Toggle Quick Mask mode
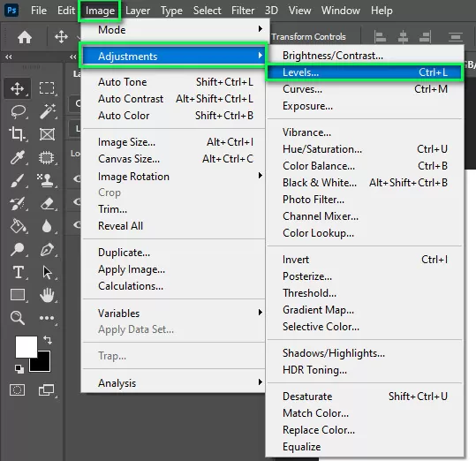Screen dimensions: 476x461 18,390
